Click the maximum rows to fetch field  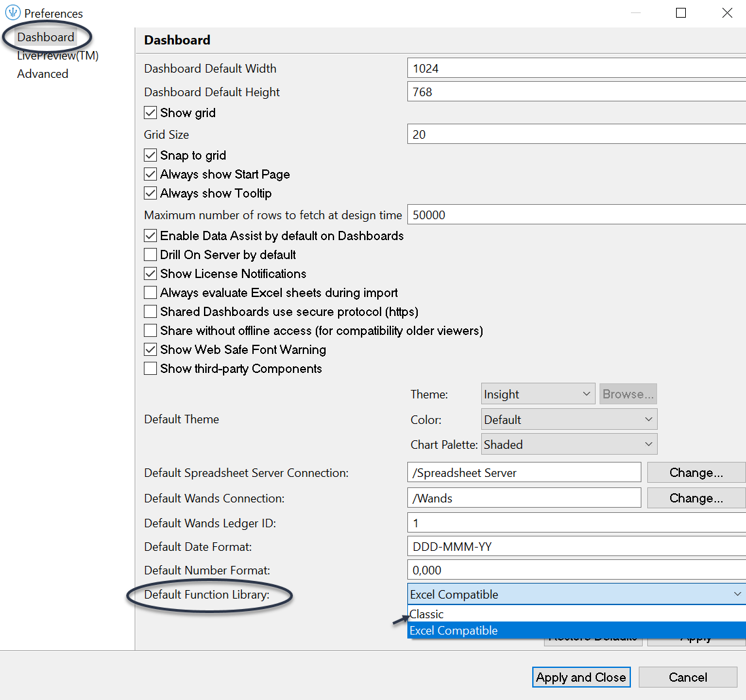click(577, 215)
